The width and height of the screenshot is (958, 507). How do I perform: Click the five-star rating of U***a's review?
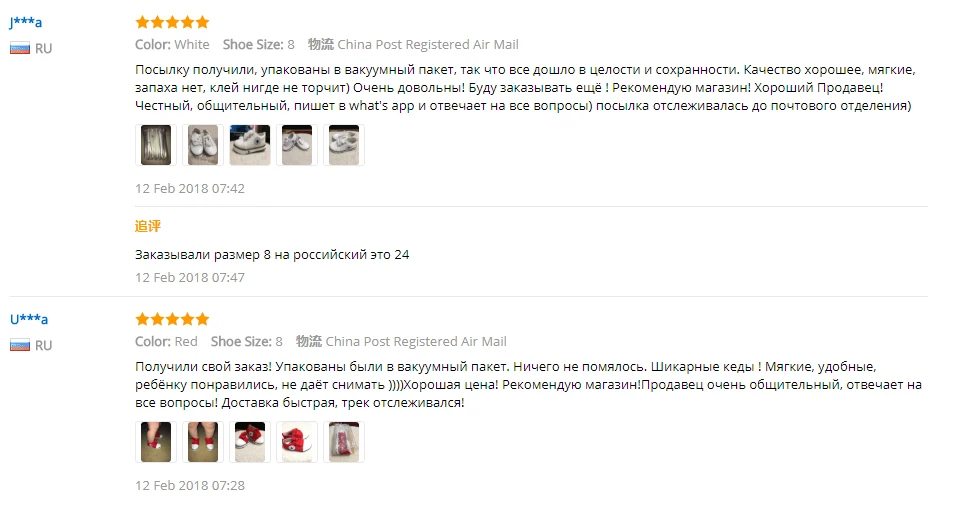[x=172, y=319]
